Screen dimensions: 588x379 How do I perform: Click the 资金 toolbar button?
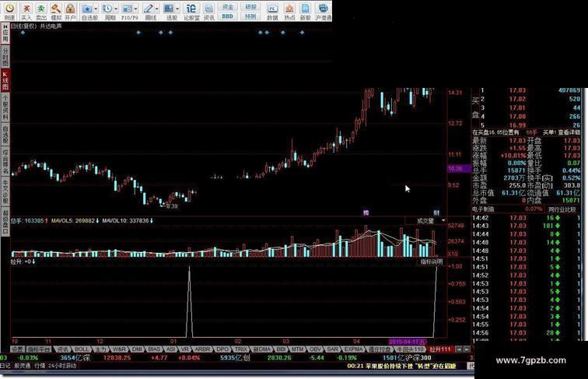(228, 7)
